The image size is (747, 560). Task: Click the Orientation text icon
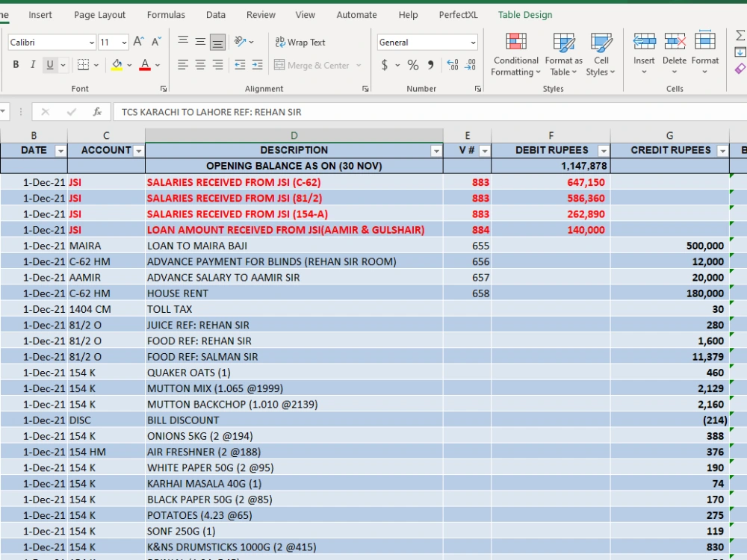pos(240,42)
